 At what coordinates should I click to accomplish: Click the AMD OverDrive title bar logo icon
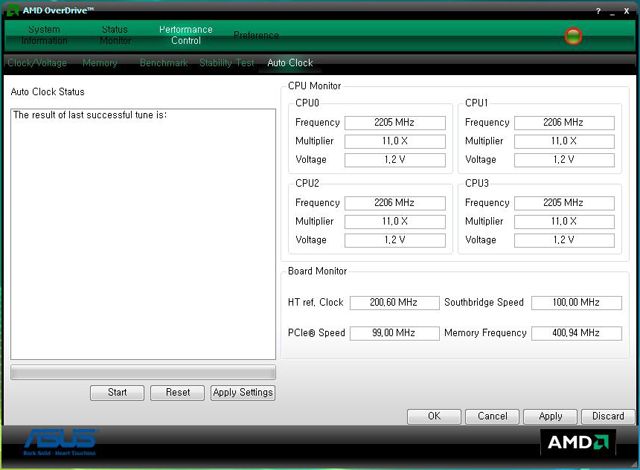pos(13,11)
